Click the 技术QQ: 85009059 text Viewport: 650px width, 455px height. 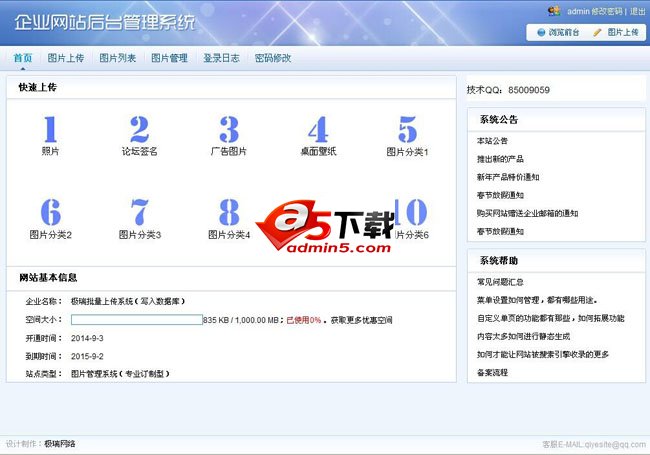[x=508, y=90]
